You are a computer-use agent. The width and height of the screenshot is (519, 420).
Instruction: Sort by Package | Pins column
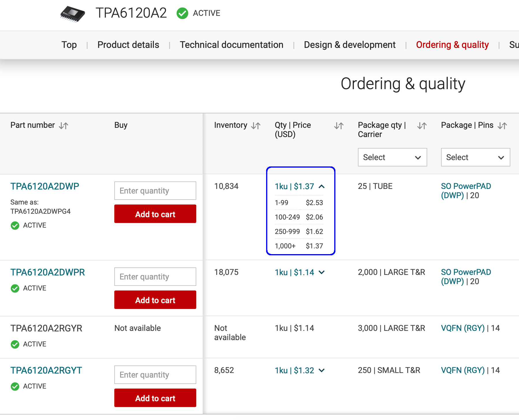(502, 126)
